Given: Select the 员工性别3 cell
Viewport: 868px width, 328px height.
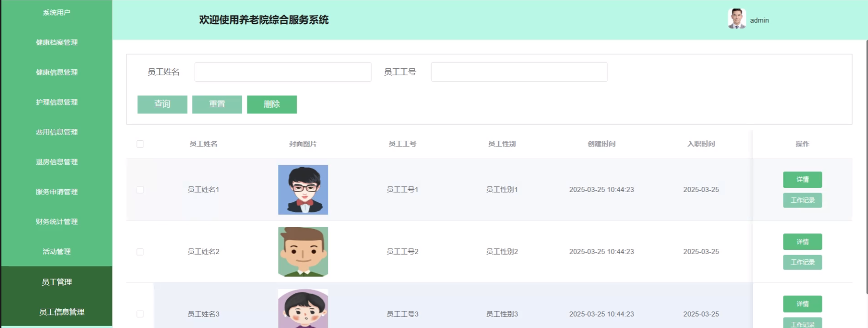Looking at the screenshot, I should pos(502,314).
